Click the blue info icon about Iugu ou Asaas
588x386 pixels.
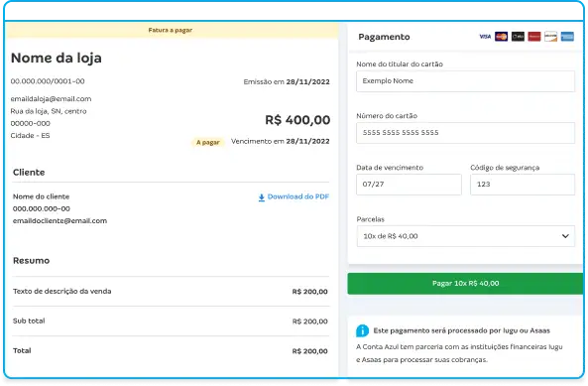click(362, 330)
